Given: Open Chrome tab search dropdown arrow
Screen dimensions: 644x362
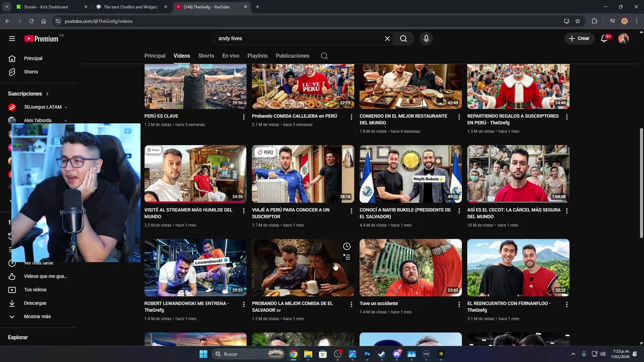Looking at the screenshot, I should tap(7, 7).
